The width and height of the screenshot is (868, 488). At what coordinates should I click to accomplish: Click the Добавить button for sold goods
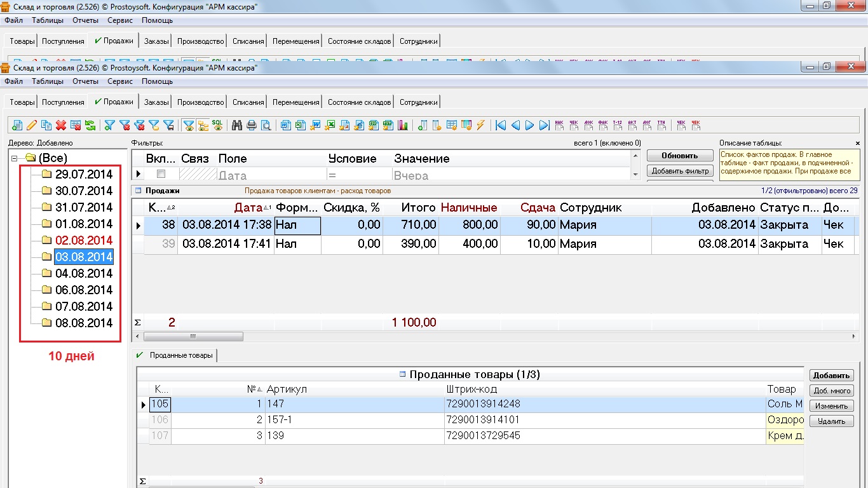pyautogui.click(x=831, y=376)
